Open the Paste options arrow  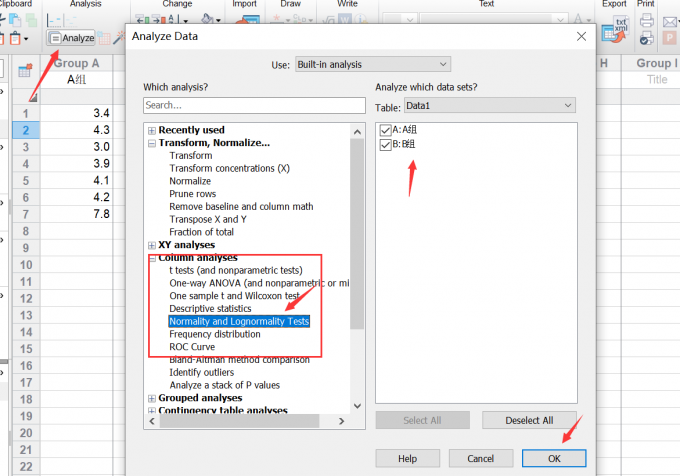pyautogui.click(x=26, y=39)
